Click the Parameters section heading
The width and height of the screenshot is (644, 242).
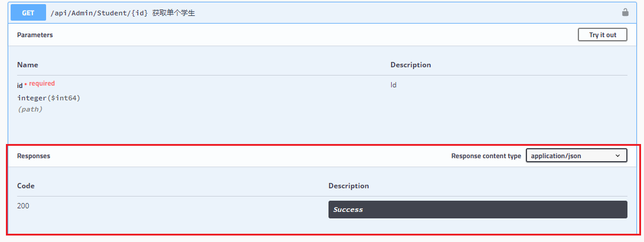35,35
